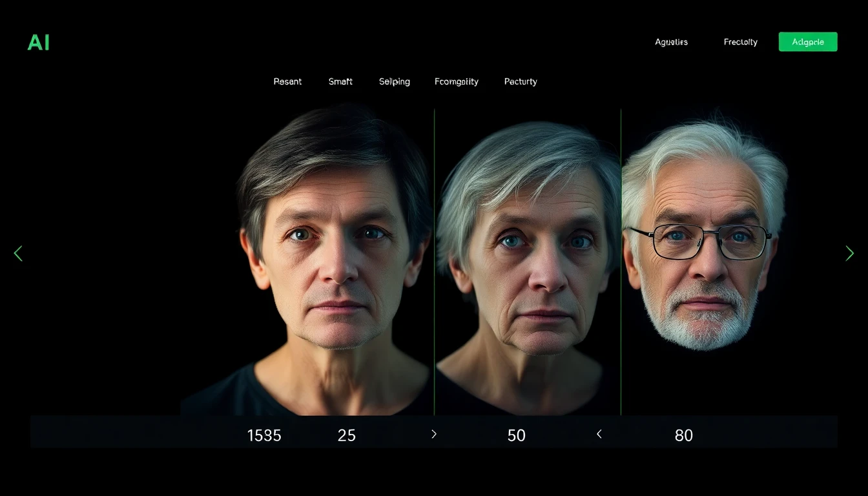Select the dark-haired portrait on the left

[x=333, y=258]
